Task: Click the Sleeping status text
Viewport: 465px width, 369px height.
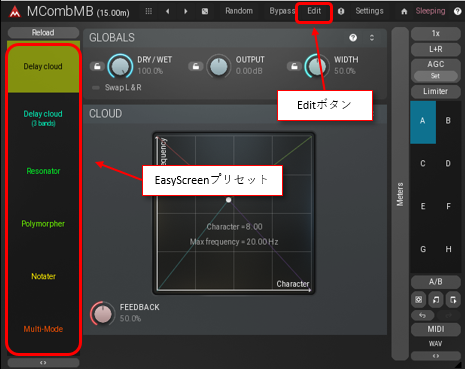Action: point(430,11)
